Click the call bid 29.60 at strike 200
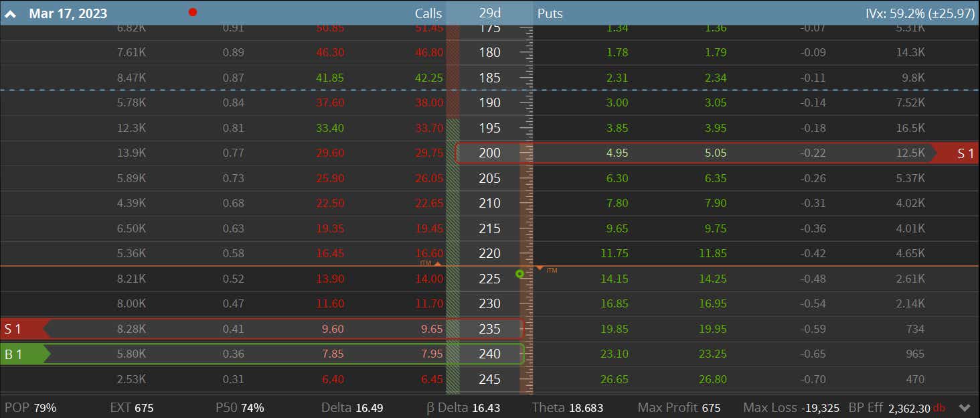This screenshot has width=980, height=418. click(330, 153)
